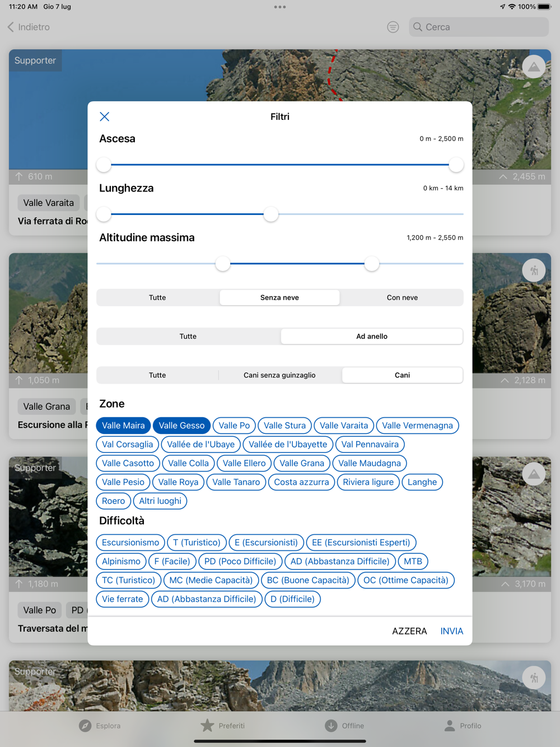This screenshot has height=747, width=560.
Task: Toggle Valle Varaita in the Zone list
Action: coord(344,426)
